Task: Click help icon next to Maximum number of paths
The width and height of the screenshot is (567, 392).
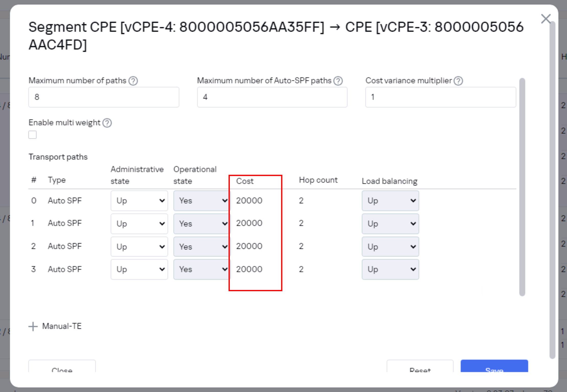Action: (x=133, y=81)
